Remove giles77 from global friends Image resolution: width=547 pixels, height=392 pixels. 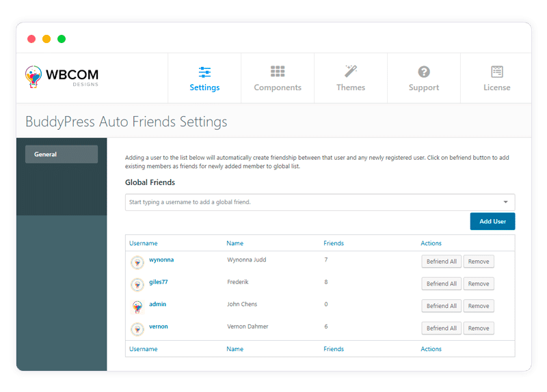pyautogui.click(x=479, y=283)
